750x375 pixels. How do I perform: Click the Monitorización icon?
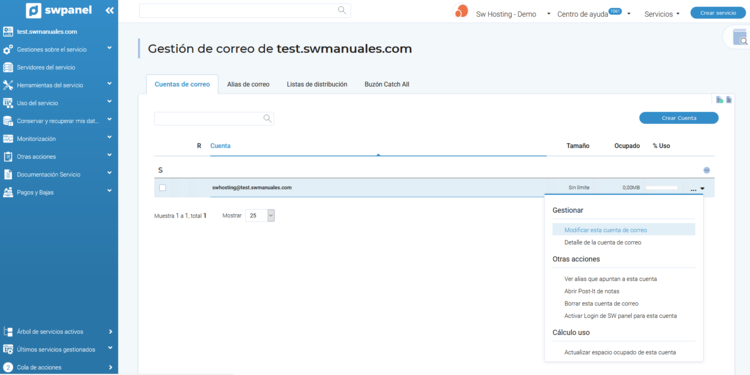click(x=8, y=139)
